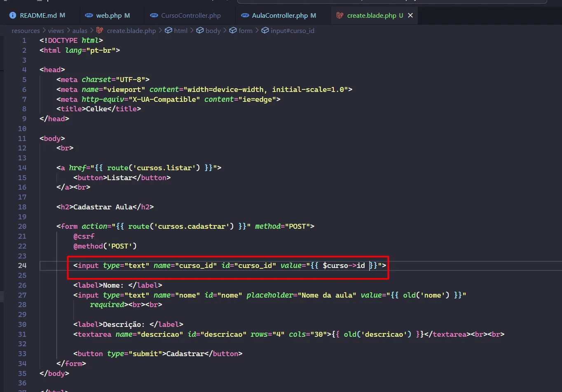Expand the views breadcrumb folder
The width and height of the screenshot is (562, 392).
[56, 31]
